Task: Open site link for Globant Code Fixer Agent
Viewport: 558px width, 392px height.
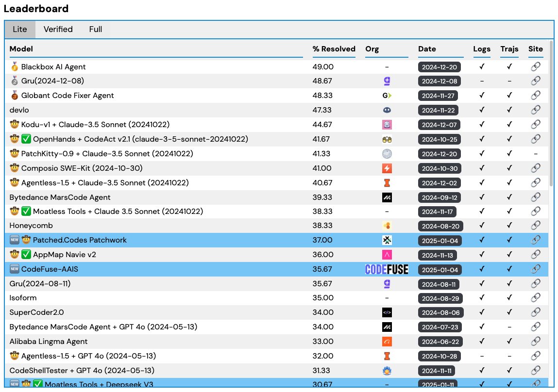Action: [536, 95]
